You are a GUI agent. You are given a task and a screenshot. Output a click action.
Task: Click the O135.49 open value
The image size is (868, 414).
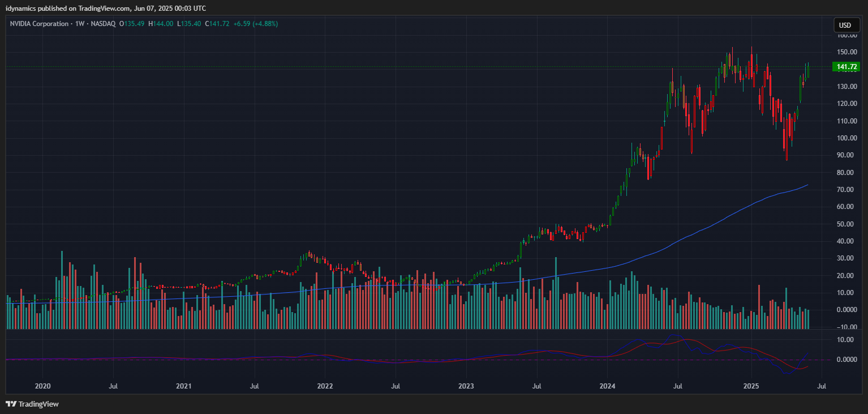pyautogui.click(x=132, y=24)
